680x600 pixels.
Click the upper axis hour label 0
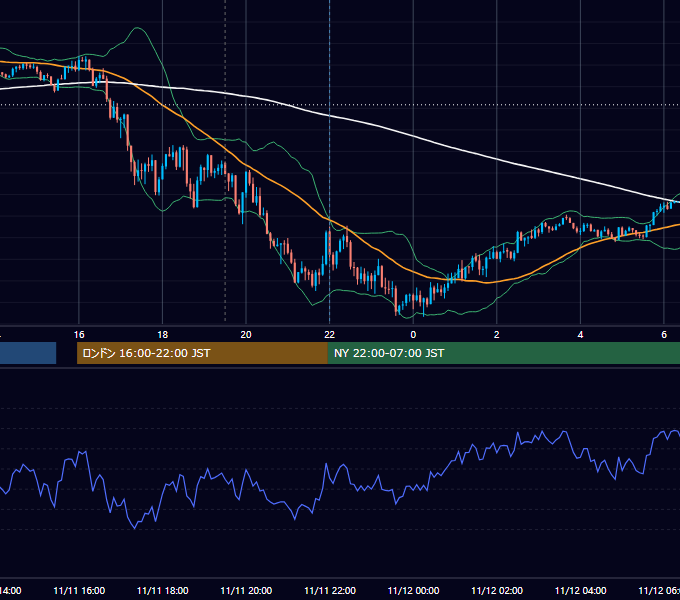pos(413,335)
